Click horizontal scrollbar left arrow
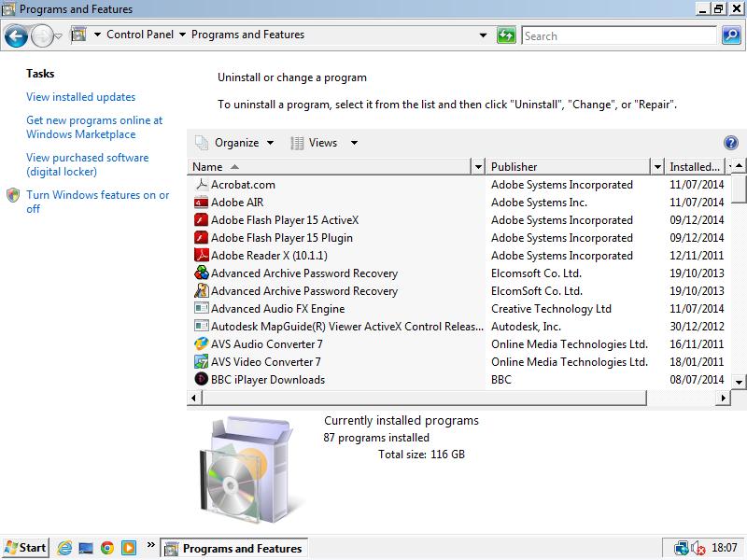Image resolution: width=747 pixels, height=560 pixels. point(193,398)
